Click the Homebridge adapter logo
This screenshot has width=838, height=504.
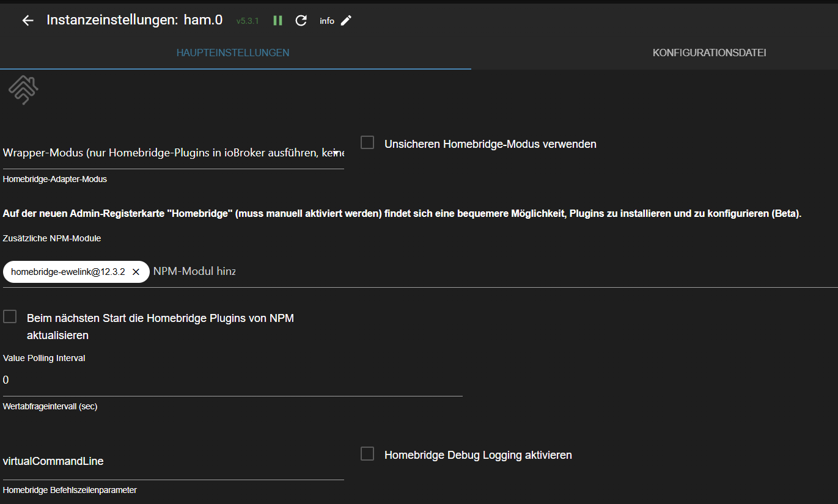tap(23, 90)
